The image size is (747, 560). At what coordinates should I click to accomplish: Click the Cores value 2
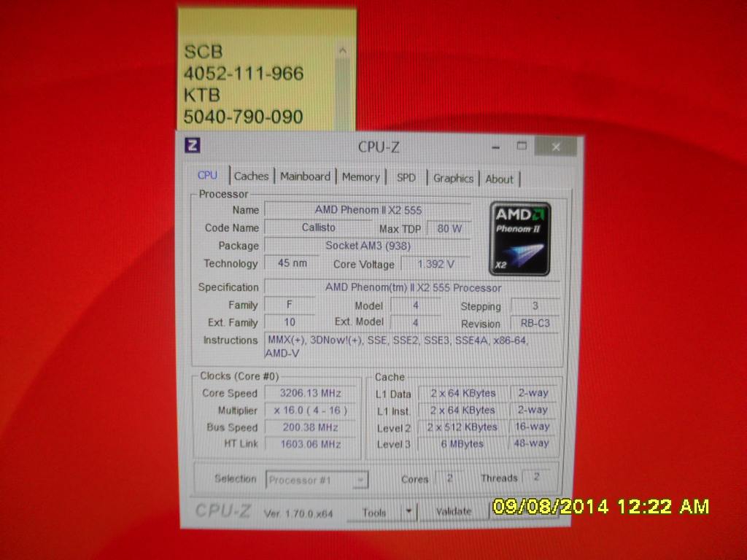coord(449,477)
